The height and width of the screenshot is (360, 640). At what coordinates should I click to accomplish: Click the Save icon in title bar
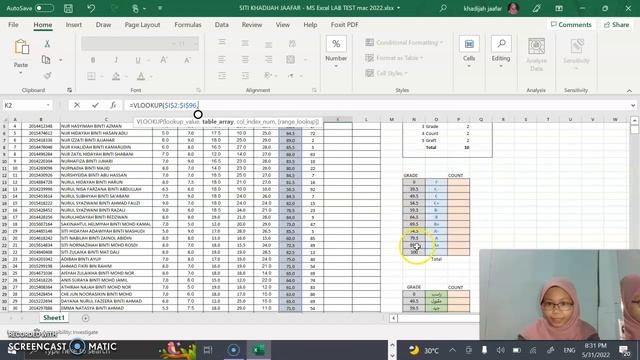coord(68,8)
